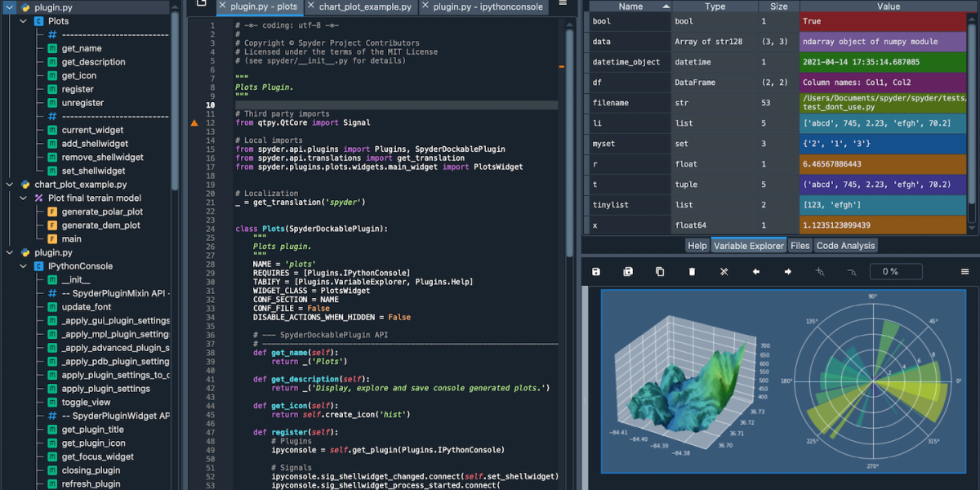Viewport: 980px width, 490px height.
Task: Click the save all plots icon
Action: (628, 272)
